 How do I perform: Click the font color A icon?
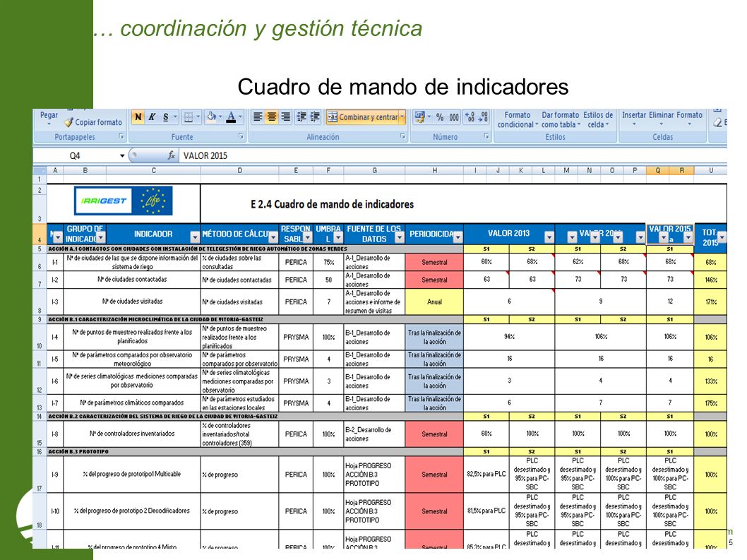click(x=231, y=117)
